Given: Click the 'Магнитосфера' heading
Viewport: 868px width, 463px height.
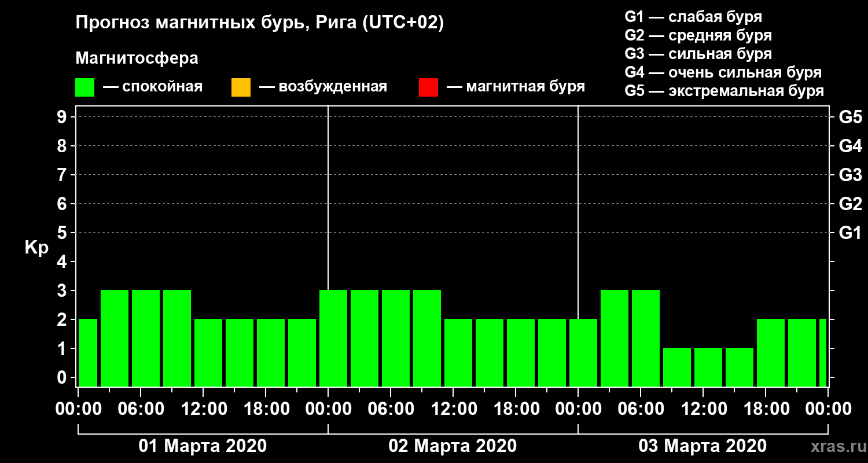Looking at the screenshot, I should pyautogui.click(x=137, y=58).
